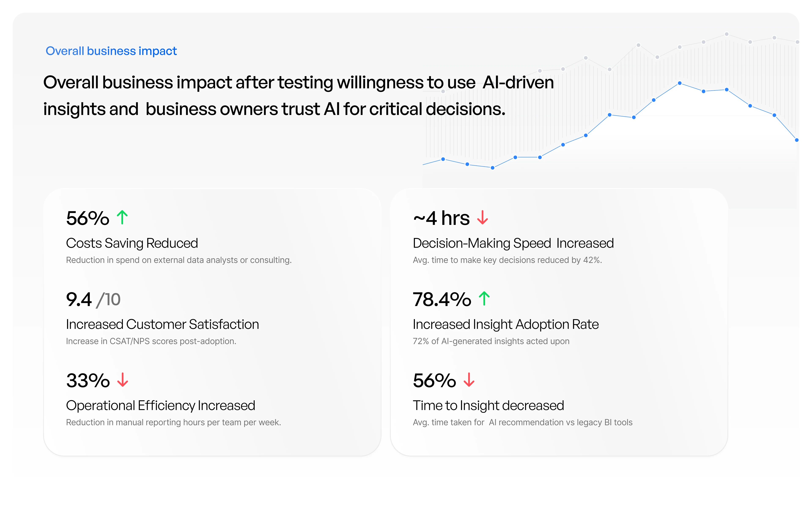Click the lowest blue data point on the chart

[x=492, y=168]
